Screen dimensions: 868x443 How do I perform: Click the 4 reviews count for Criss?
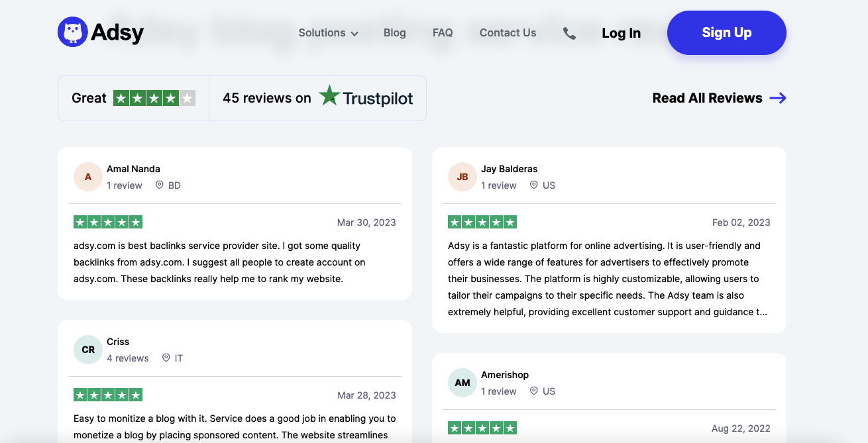coord(128,358)
